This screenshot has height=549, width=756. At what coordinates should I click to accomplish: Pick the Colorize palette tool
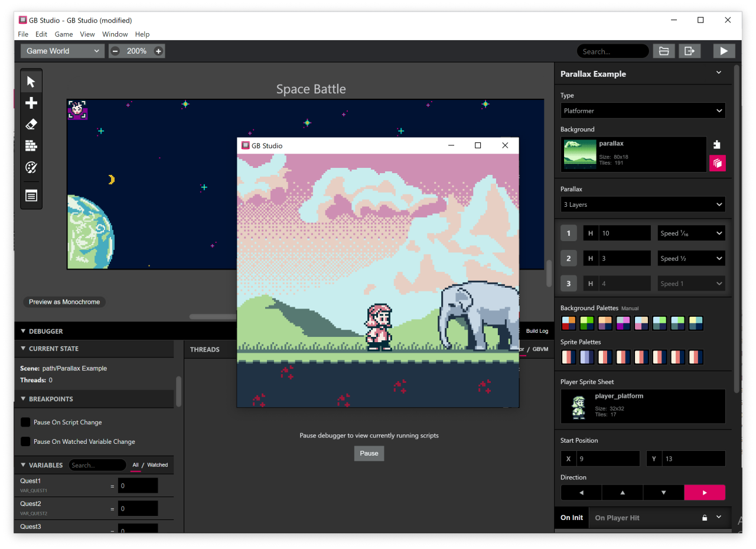point(31,167)
